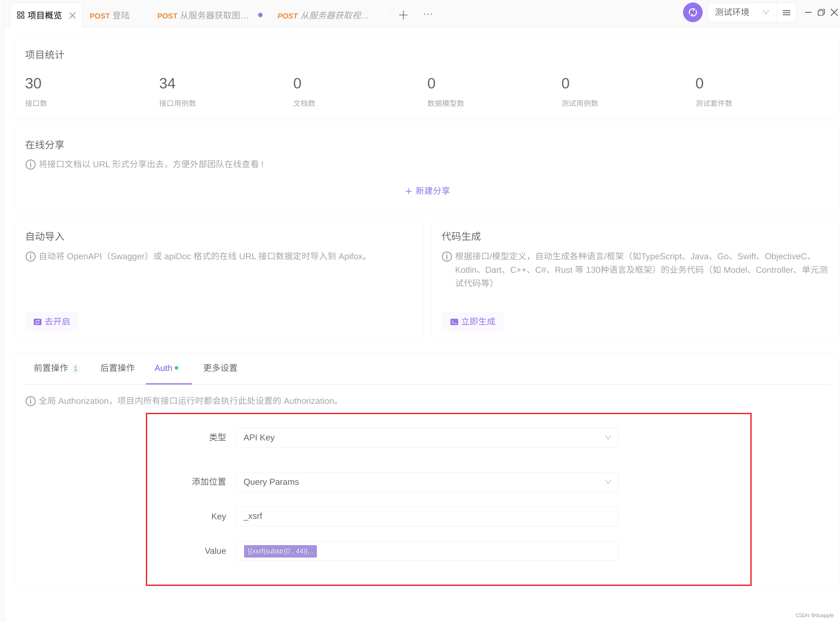
Task: Open the POST 从服务器获取视 tab
Action: pyautogui.click(x=323, y=16)
